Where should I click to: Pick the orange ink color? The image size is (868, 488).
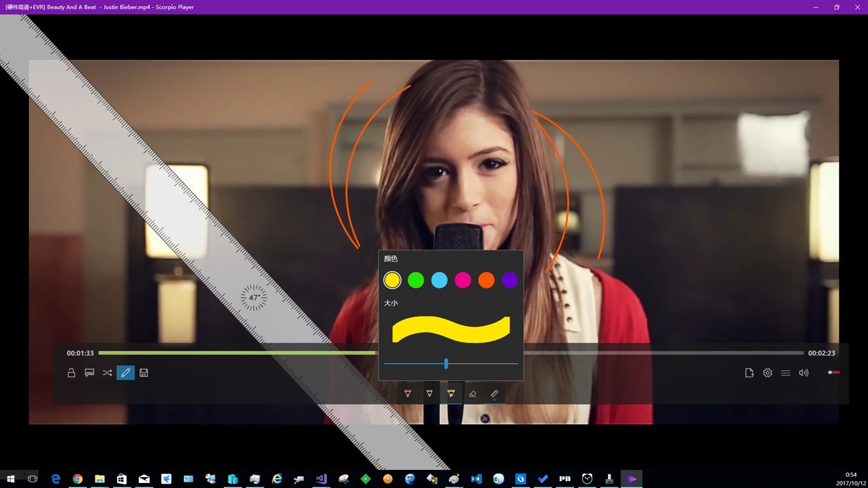(486, 280)
